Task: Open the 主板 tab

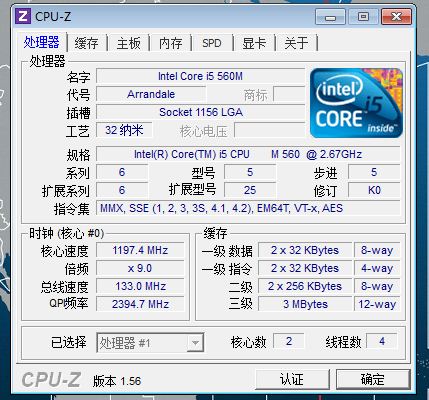Action: (x=129, y=43)
